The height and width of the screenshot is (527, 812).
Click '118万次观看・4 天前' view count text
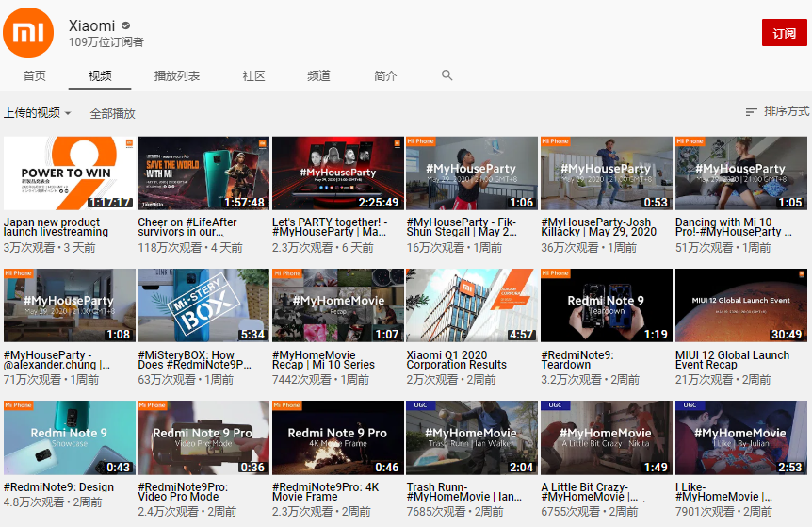pyautogui.click(x=190, y=248)
